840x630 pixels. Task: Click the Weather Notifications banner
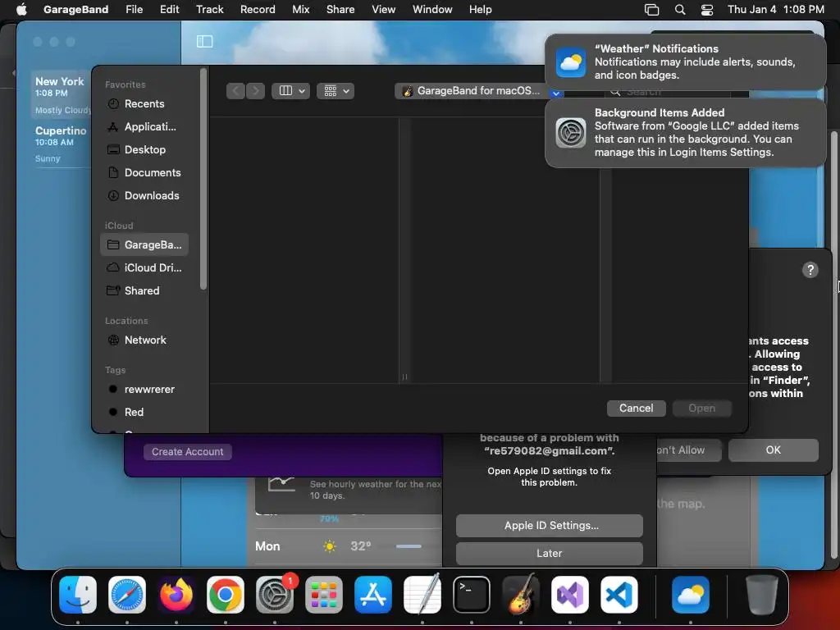[x=685, y=62]
